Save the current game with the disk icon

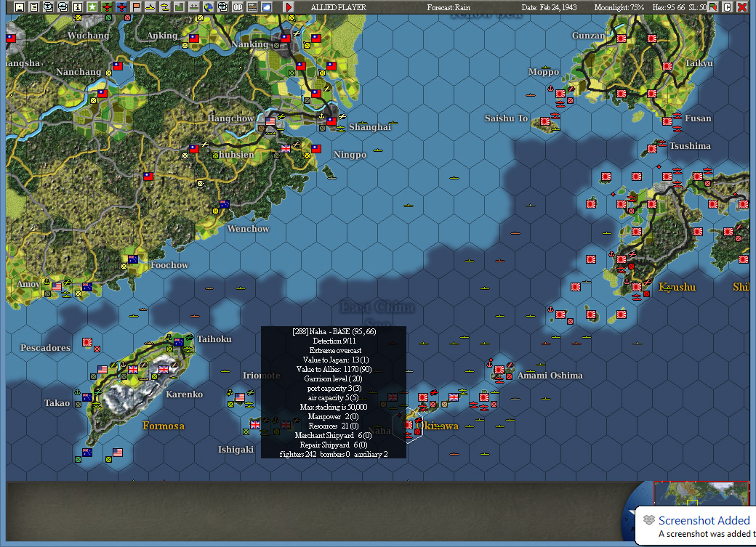(x=19, y=7)
